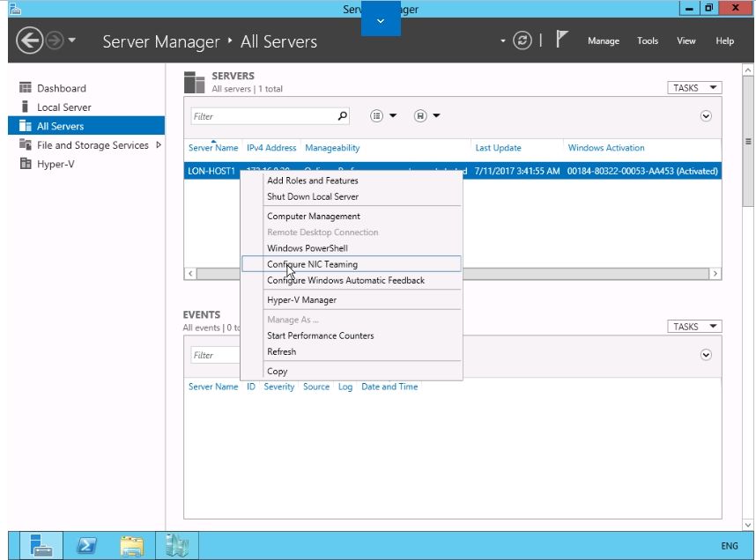Select Local Server in sidebar

[63, 107]
